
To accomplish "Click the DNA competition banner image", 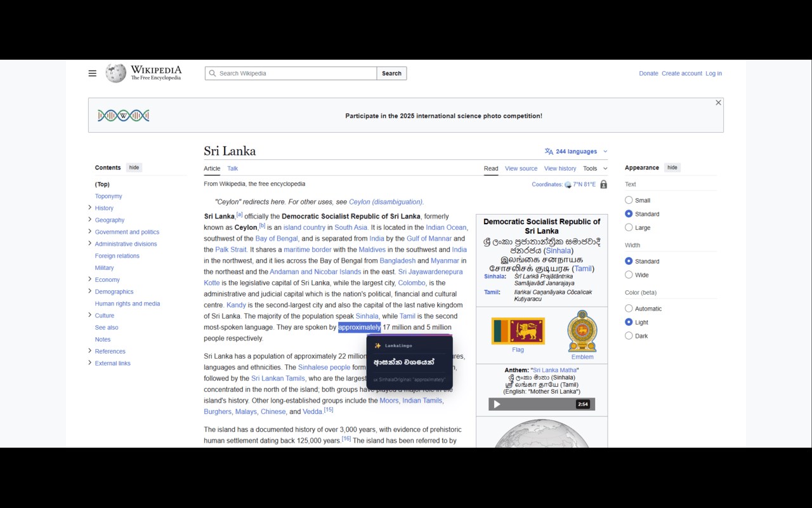I will click(124, 116).
